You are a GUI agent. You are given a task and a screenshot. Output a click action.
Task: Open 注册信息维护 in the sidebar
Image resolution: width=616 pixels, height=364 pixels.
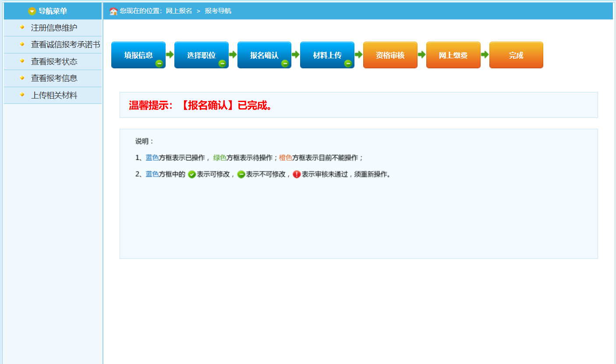54,28
